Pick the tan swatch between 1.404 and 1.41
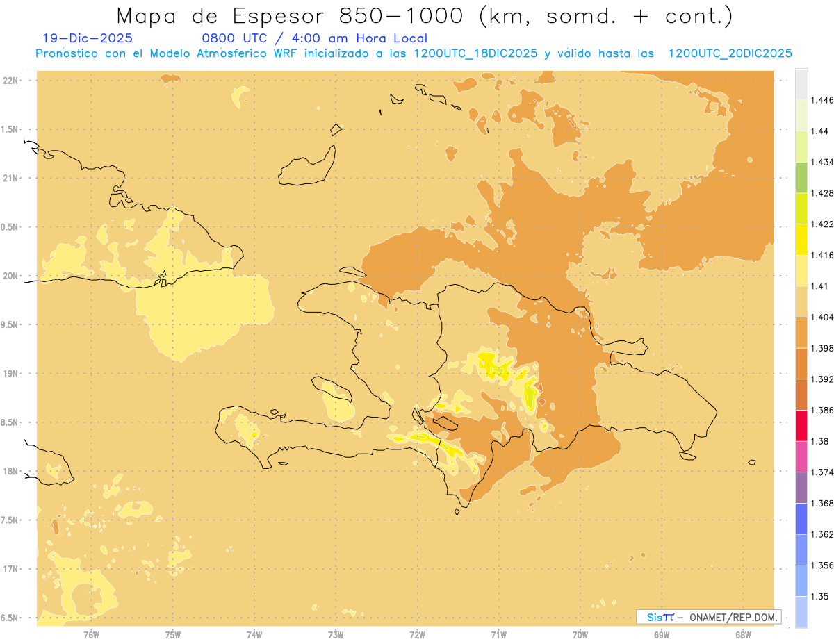 (801, 302)
